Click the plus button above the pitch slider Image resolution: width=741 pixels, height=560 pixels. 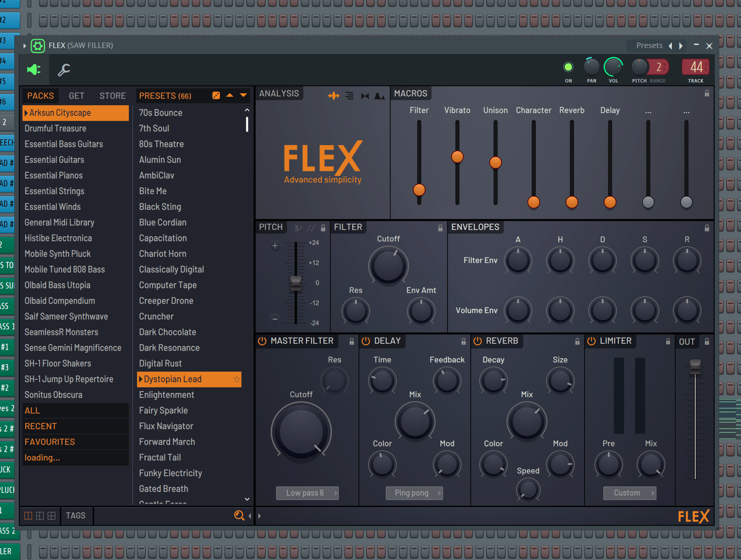click(x=275, y=246)
